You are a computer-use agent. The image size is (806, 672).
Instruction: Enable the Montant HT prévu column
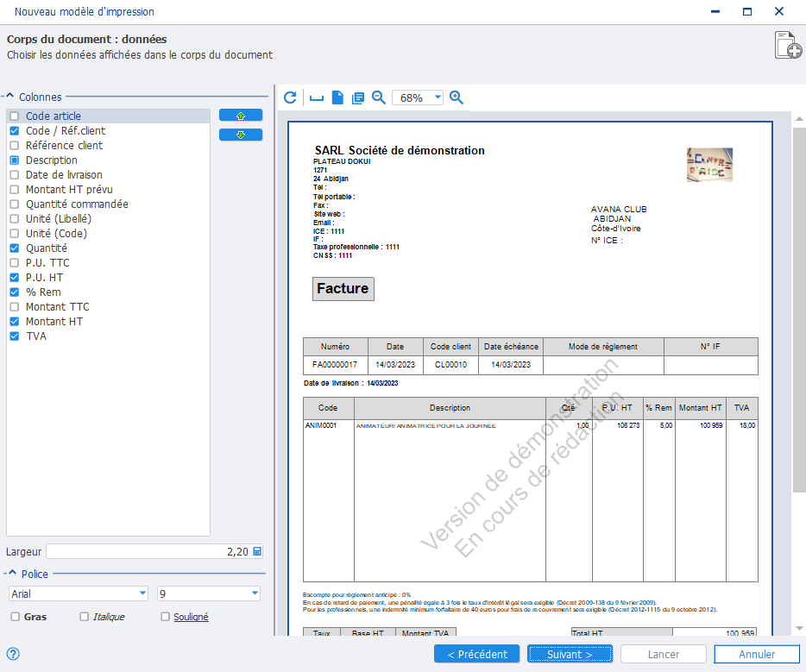coord(15,190)
